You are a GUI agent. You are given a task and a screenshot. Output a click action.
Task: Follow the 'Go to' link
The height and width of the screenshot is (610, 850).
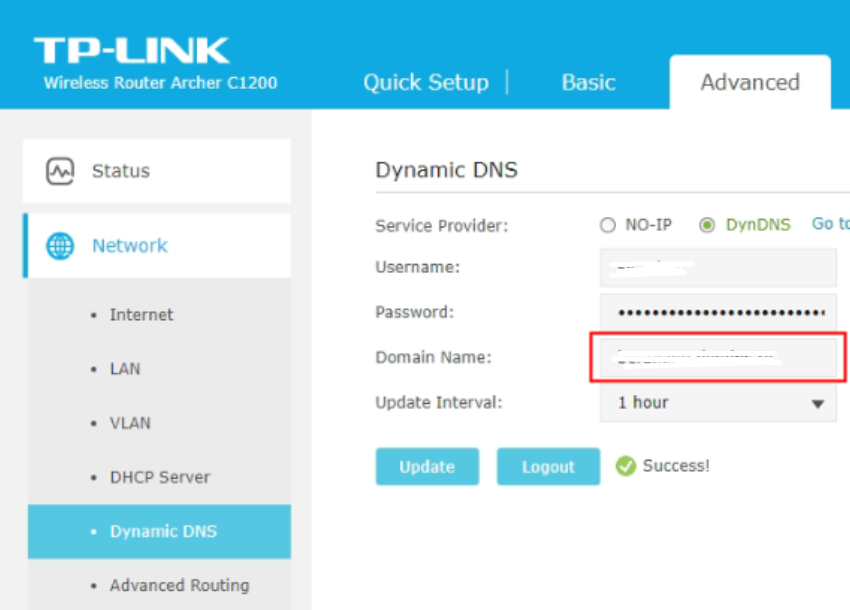click(830, 224)
